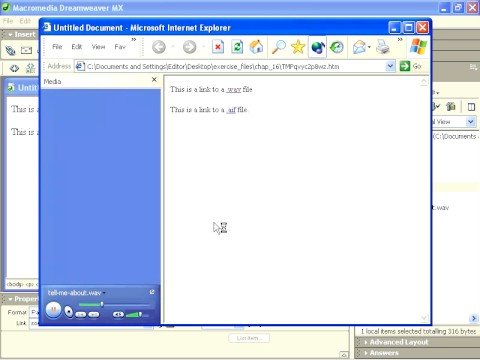Screen dimensions: 480x360
Task: Collapse the Dreamweaver Insert panel
Action: 10,34
